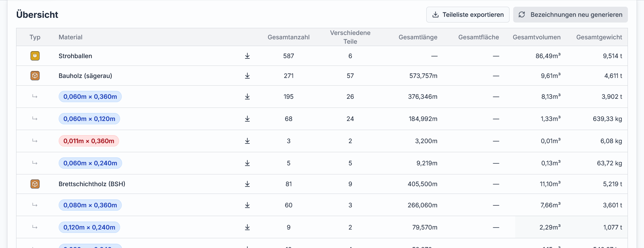Download the Strohballen parts list
Screen dimensions: 644x248
tap(247, 56)
